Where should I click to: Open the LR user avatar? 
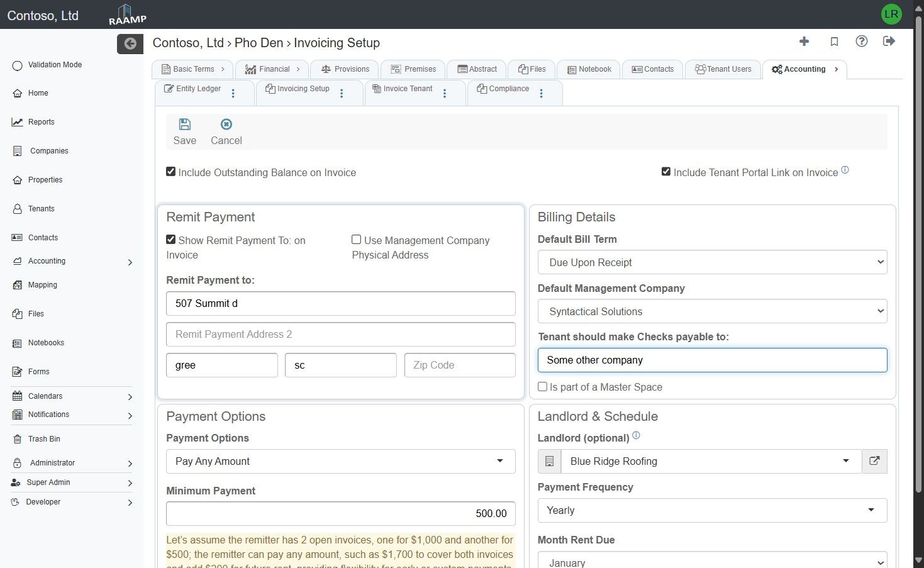[x=891, y=14]
